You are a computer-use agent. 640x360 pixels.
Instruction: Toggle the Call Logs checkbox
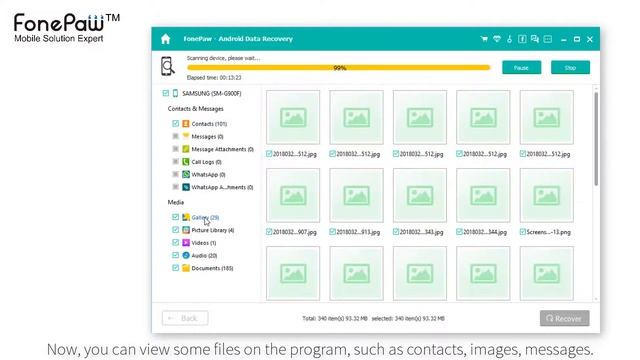[x=176, y=161]
